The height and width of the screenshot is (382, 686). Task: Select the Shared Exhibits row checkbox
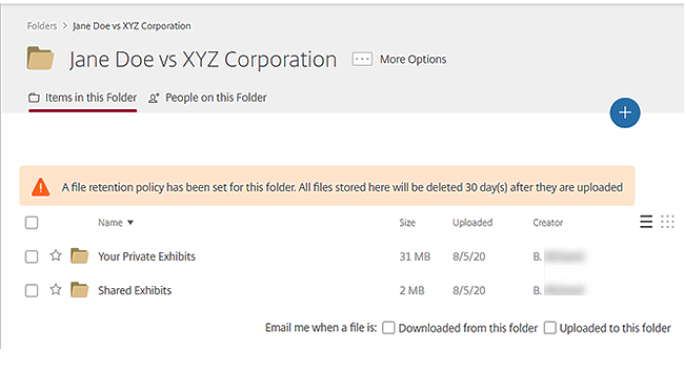tap(32, 291)
